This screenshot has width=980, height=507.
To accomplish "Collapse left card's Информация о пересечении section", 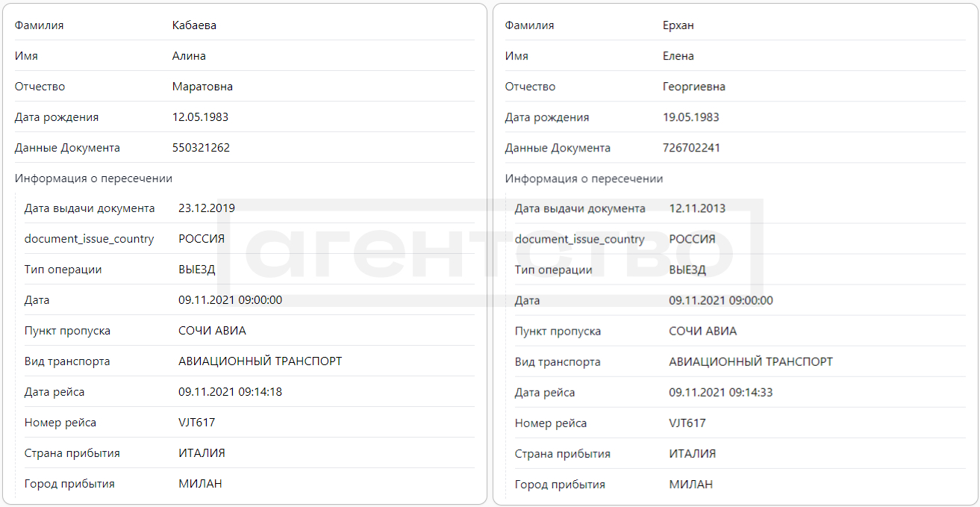I will (x=93, y=178).
